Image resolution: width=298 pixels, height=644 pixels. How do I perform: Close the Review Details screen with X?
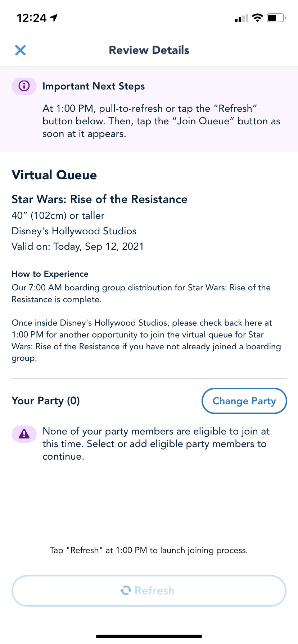click(x=21, y=50)
